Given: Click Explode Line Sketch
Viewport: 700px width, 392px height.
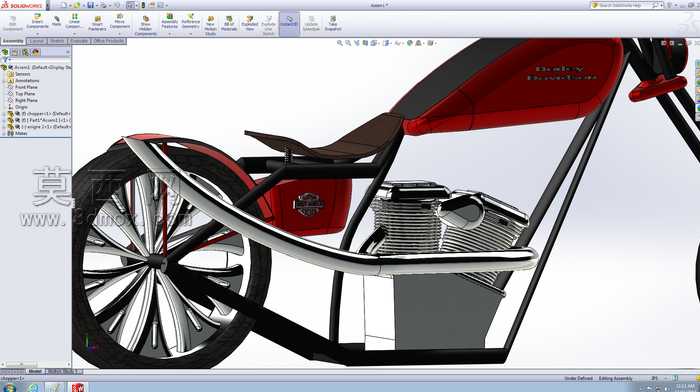Looking at the screenshot, I should pyautogui.click(x=268, y=25).
